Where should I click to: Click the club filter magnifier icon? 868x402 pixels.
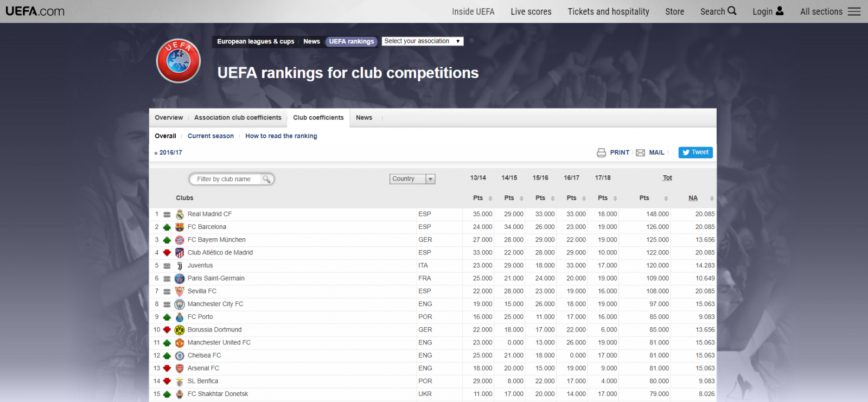coord(266,179)
